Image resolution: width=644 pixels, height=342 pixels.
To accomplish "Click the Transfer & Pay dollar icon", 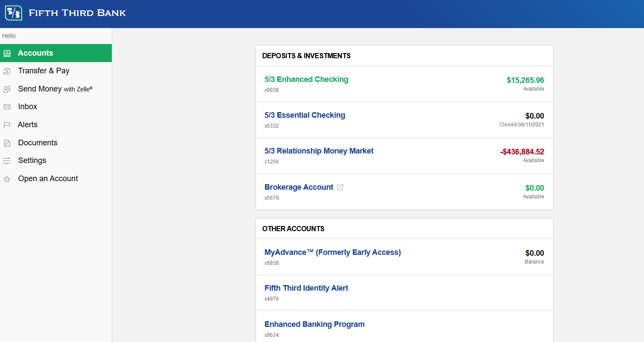I will pos(7,71).
